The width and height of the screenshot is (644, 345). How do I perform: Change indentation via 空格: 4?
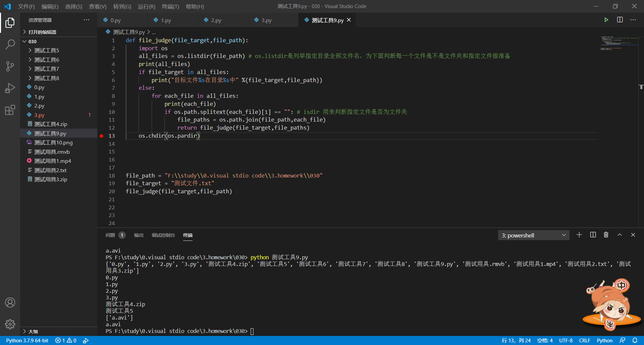pyautogui.click(x=545, y=340)
